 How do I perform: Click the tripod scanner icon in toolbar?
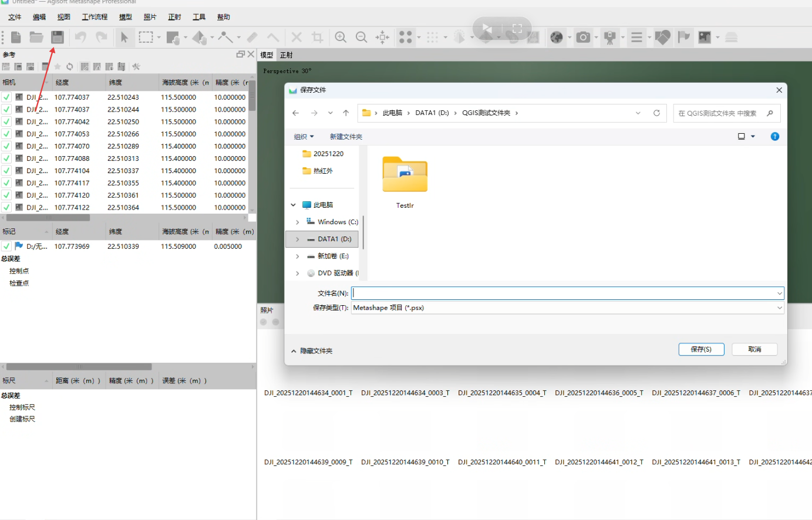coord(610,38)
